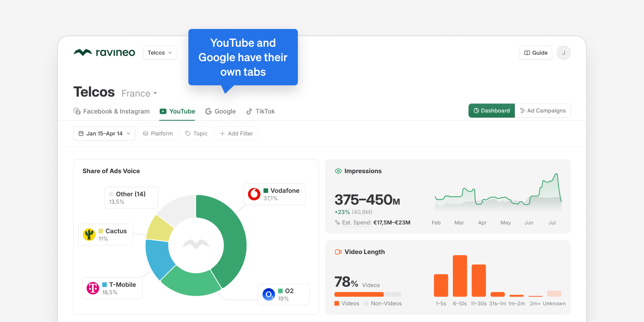Click the T-Mobile blue color swatch
The width and height of the screenshot is (644, 322).
point(105,285)
